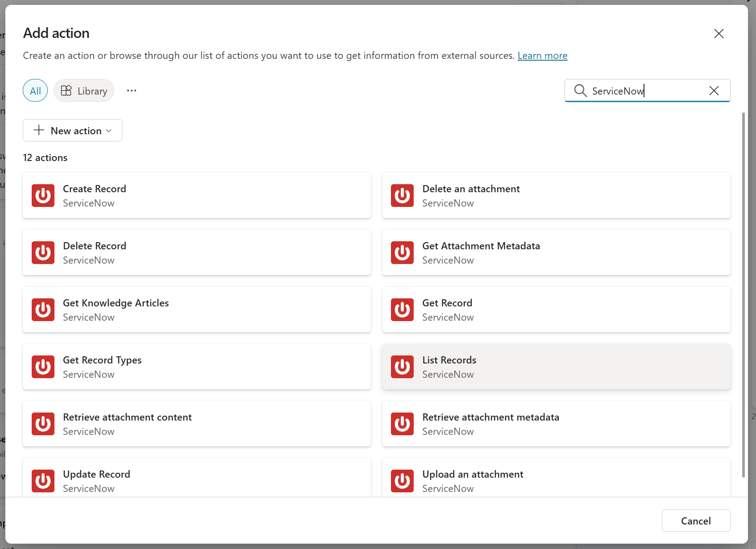Click the Add action dialog heading
Image resolution: width=756 pixels, height=549 pixels.
56,33
